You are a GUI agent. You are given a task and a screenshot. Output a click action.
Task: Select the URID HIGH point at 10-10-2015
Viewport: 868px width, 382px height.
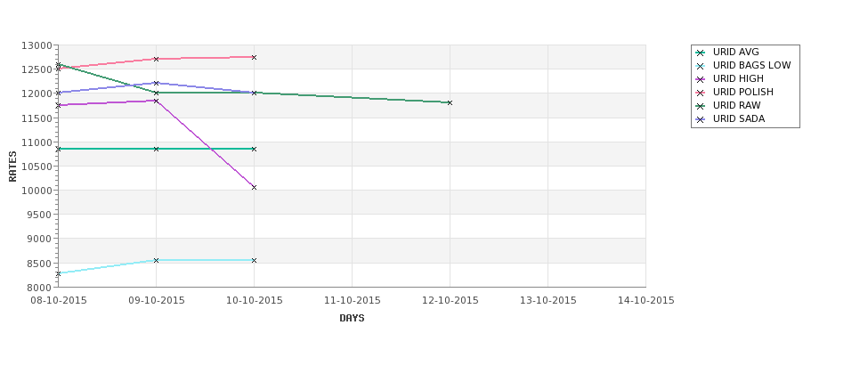[254, 187]
